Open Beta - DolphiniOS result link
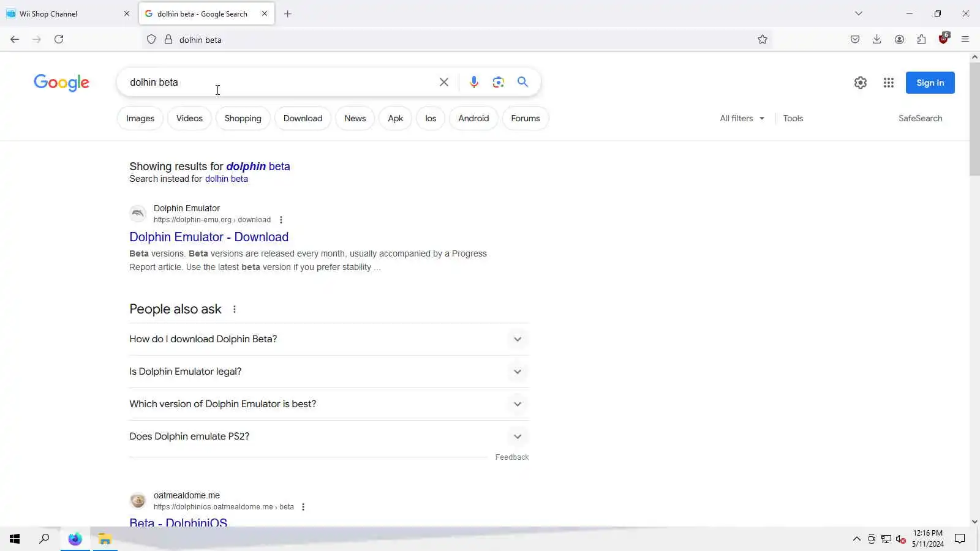The height and width of the screenshot is (551, 980). (178, 522)
